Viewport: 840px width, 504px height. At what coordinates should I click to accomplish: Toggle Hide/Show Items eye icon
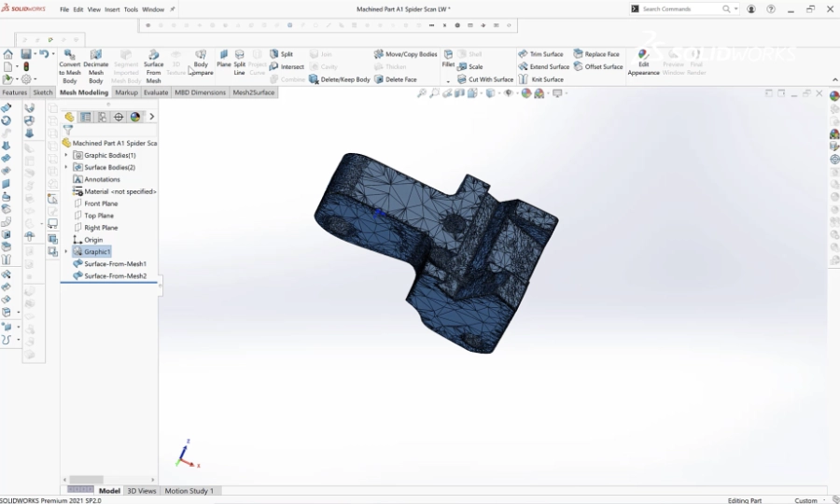(x=509, y=93)
